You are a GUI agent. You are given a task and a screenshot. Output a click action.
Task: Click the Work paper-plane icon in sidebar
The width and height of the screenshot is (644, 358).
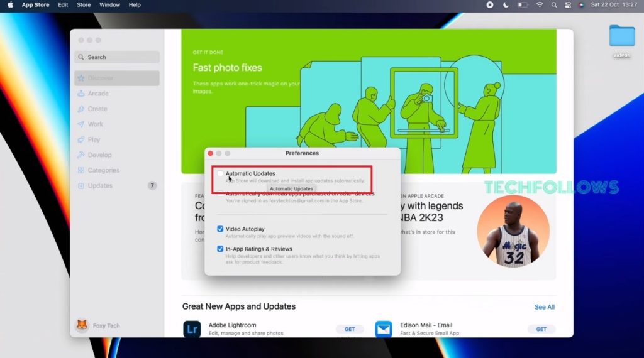[81, 124]
